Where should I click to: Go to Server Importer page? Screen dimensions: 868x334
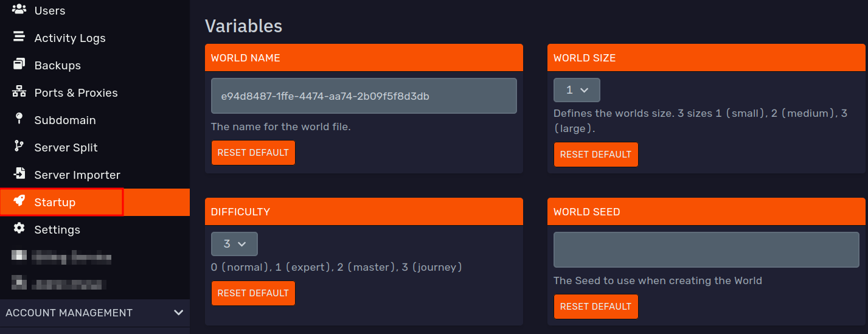(x=77, y=175)
